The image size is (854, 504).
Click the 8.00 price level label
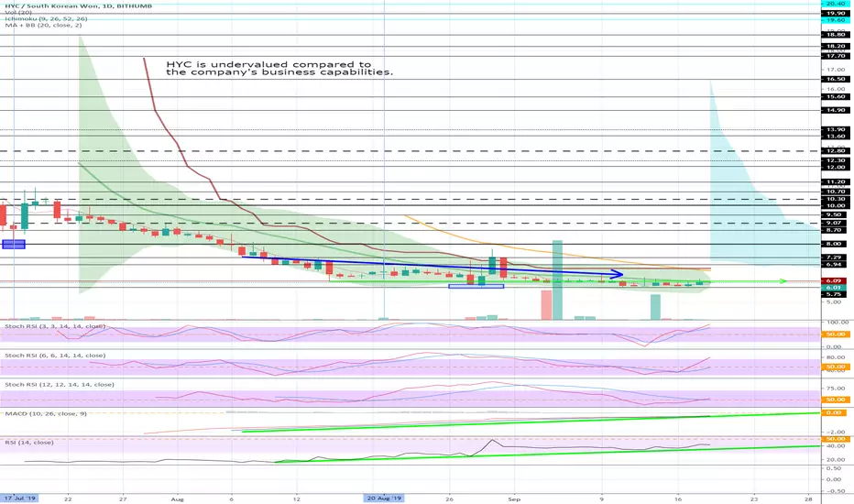pos(836,244)
